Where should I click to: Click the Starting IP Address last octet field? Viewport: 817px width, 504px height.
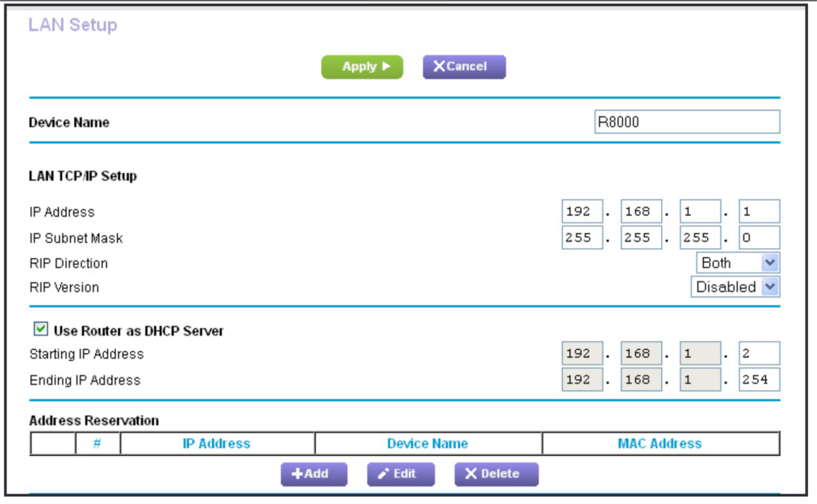pos(758,354)
